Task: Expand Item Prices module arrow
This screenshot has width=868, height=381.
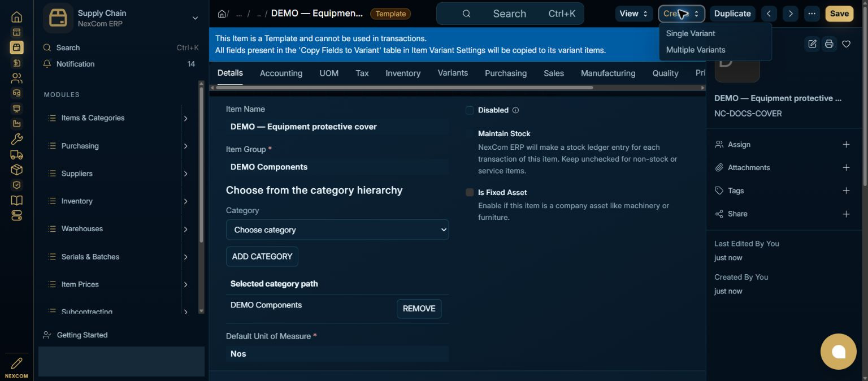Action: tap(185, 284)
